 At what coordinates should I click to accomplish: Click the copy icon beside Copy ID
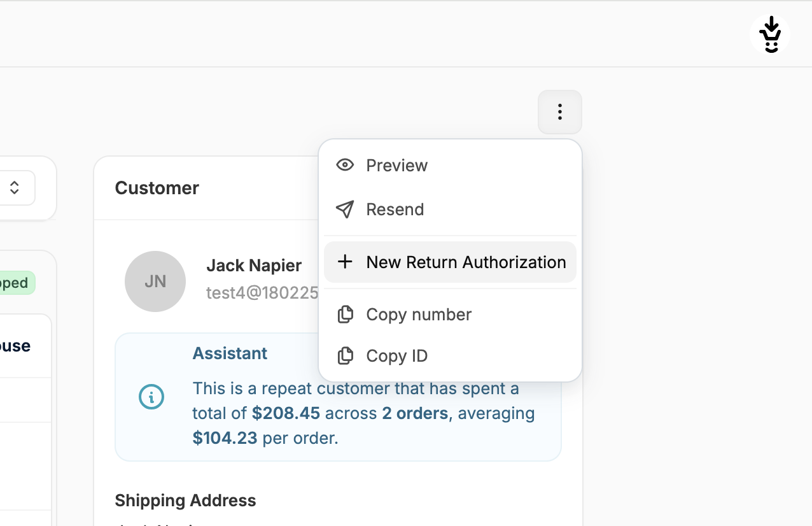(x=345, y=356)
